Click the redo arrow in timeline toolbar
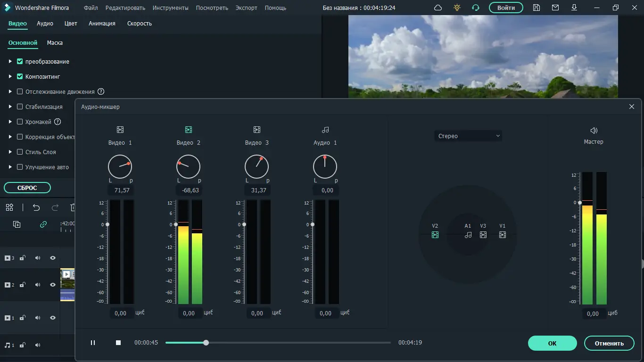 click(x=55, y=207)
